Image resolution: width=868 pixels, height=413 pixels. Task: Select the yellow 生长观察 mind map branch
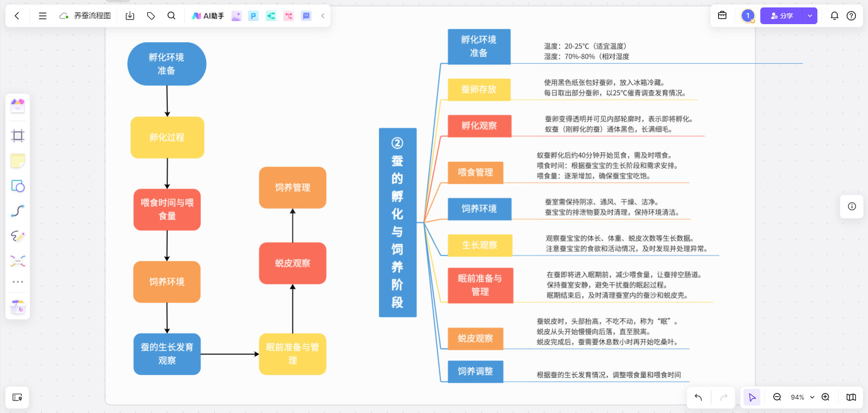[480, 245]
